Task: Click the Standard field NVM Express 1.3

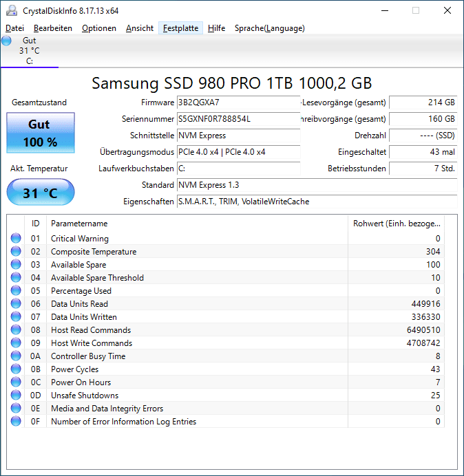Action: 317,185
